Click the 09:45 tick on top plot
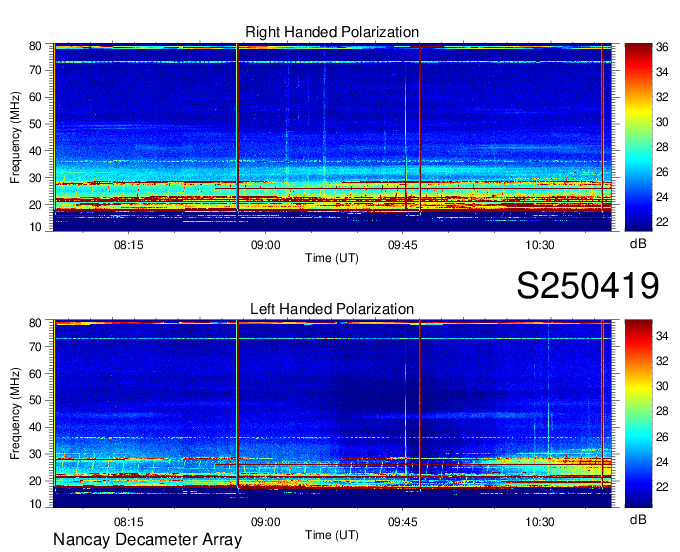 [402, 245]
